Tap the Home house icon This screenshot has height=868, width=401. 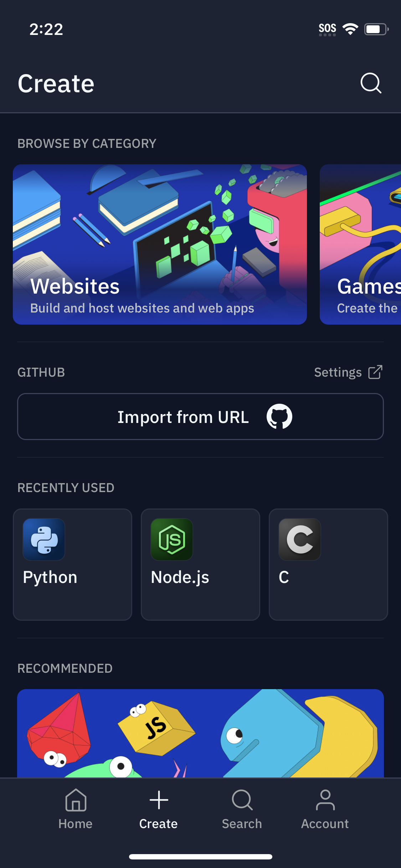(x=76, y=800)
